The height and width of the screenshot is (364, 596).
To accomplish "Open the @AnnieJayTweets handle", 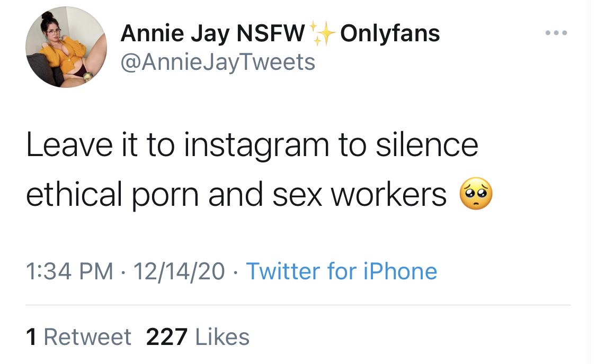I will coord(218,62).
